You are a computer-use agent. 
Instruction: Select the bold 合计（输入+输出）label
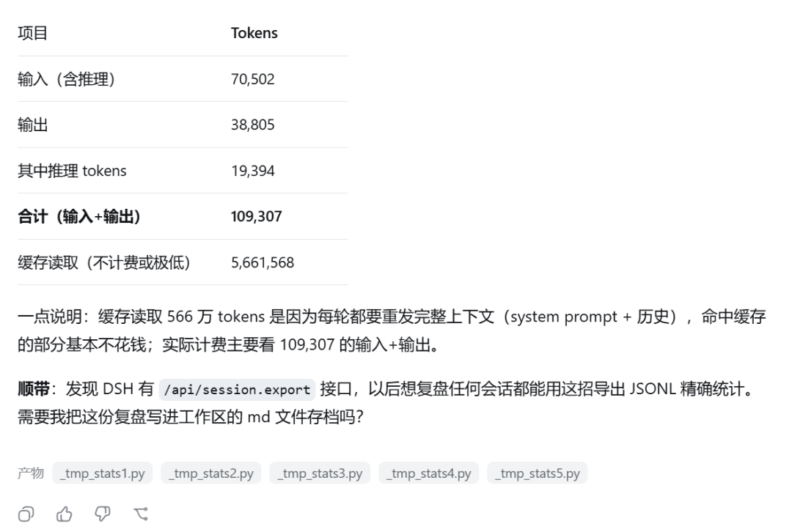[78, 216]
